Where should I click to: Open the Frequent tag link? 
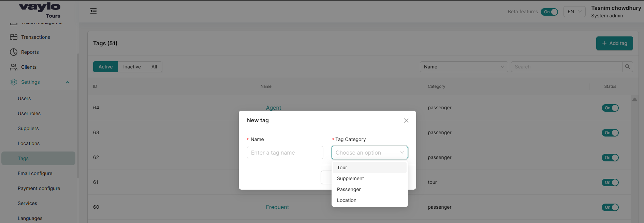tap(277, 207)
